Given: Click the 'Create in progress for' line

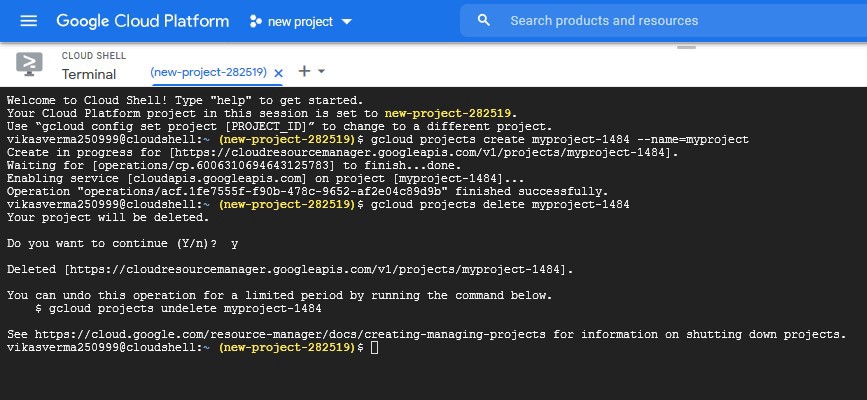Looking at the screenshot, I should point(342,153).
